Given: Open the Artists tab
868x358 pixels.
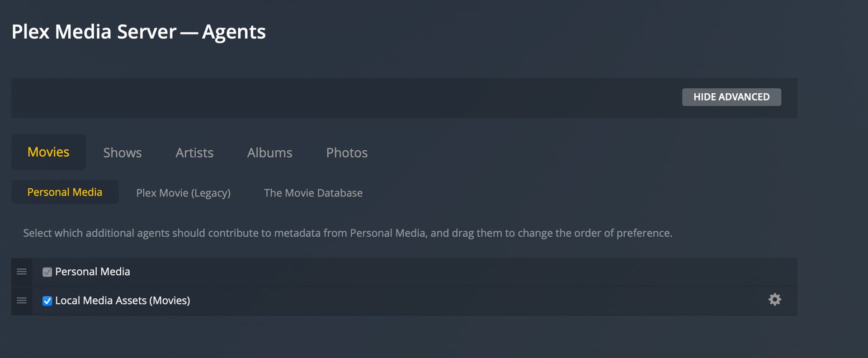Looking at the screenshot, I should pyautogui.click(x=194, y=153).
